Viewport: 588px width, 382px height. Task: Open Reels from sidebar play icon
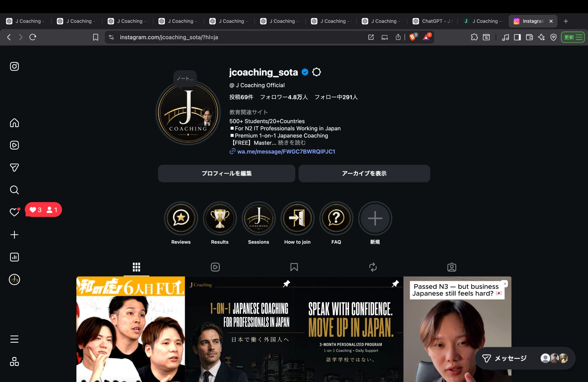[x=14, y=145]
